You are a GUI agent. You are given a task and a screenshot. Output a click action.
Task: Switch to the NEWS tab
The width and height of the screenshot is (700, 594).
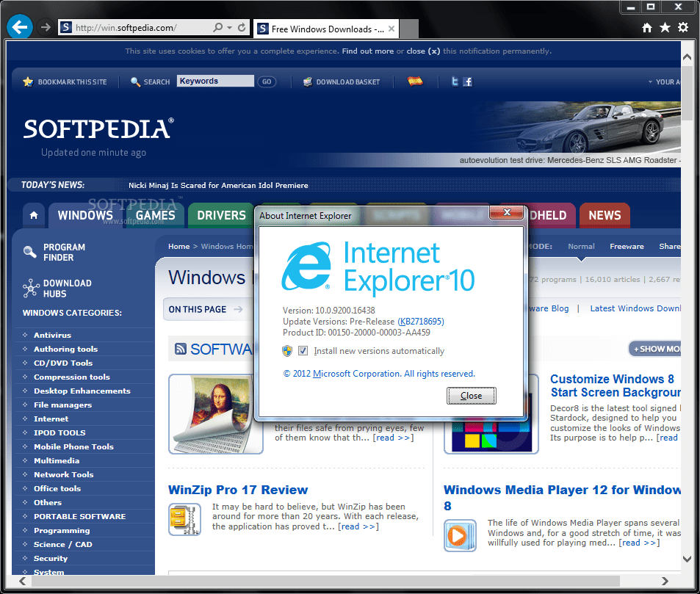coord(605,216)
